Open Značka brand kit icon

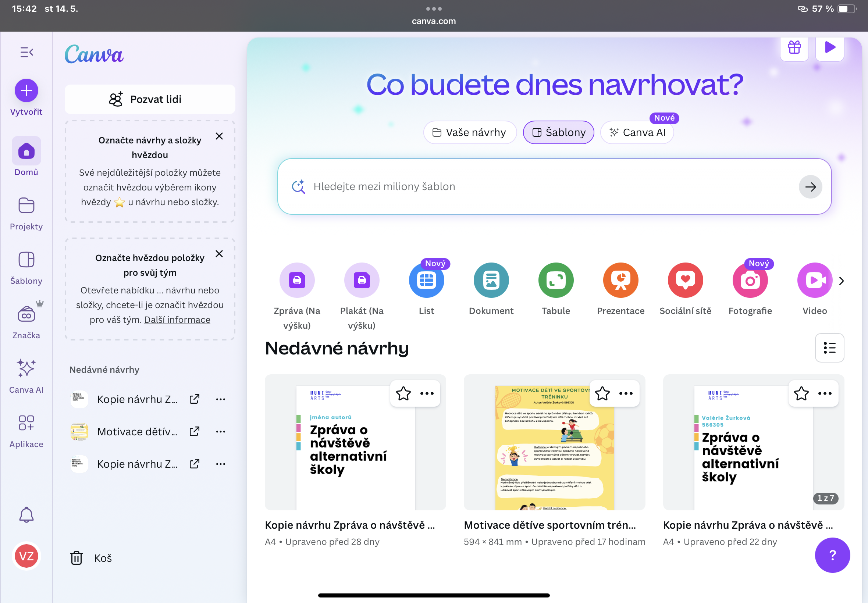pos(26,314)
